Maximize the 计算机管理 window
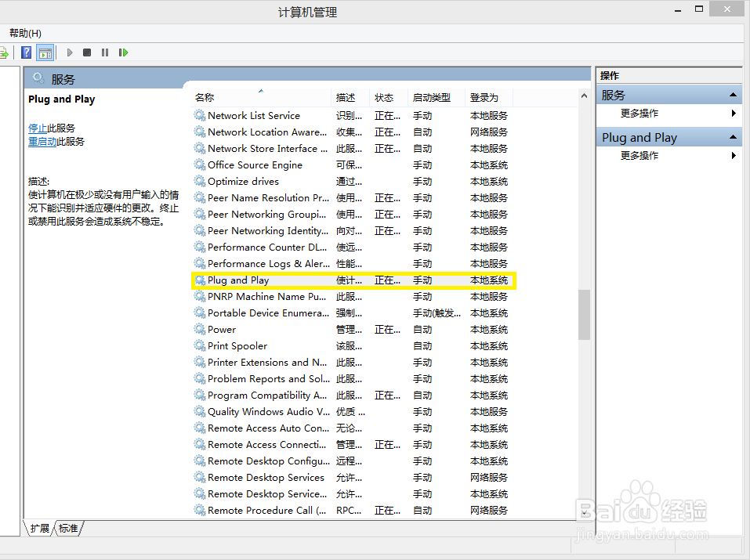 point(699,9)
